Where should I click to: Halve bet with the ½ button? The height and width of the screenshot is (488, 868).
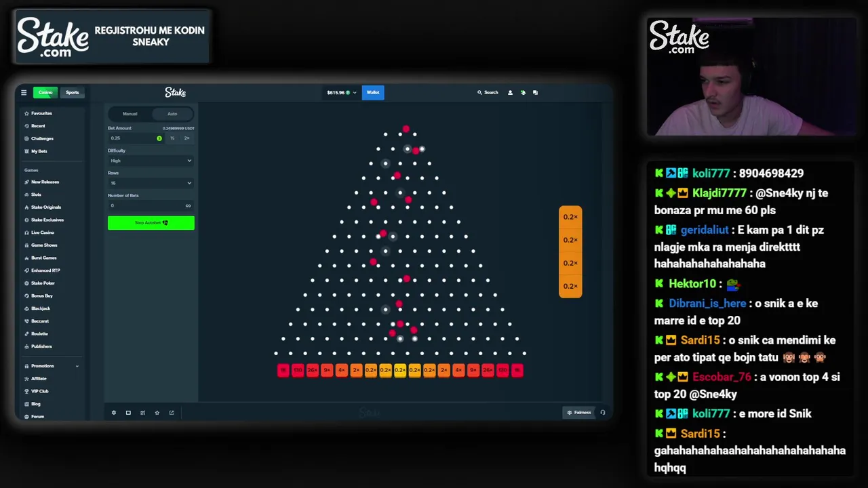(x=172, y=138)
